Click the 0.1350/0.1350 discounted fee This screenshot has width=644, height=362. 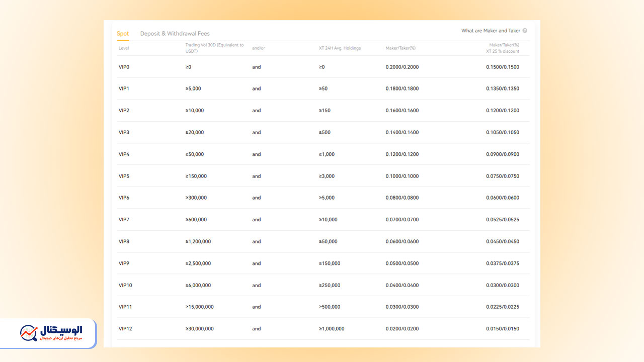pyautogui.click(x=503, y=88)
